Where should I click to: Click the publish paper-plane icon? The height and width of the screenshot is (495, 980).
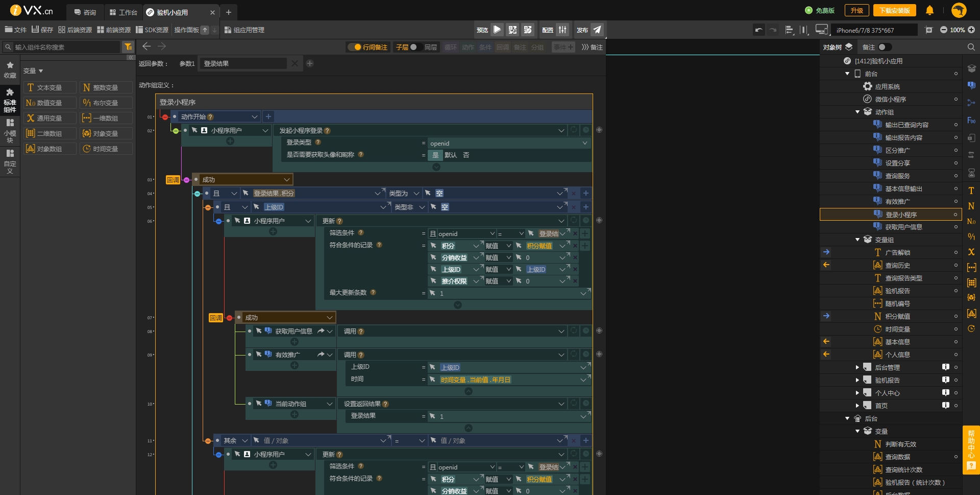597,30
